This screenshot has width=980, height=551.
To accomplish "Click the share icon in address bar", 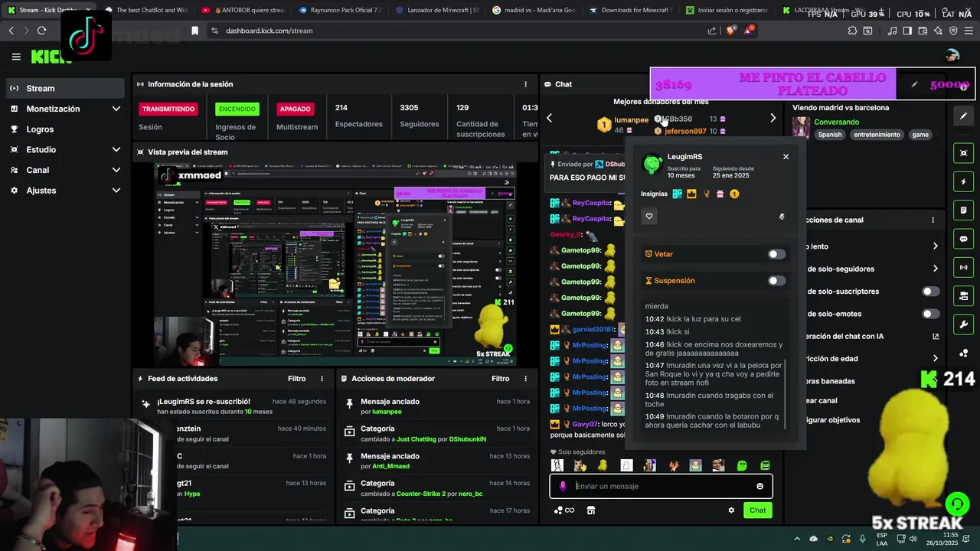I will coord(712,31).
